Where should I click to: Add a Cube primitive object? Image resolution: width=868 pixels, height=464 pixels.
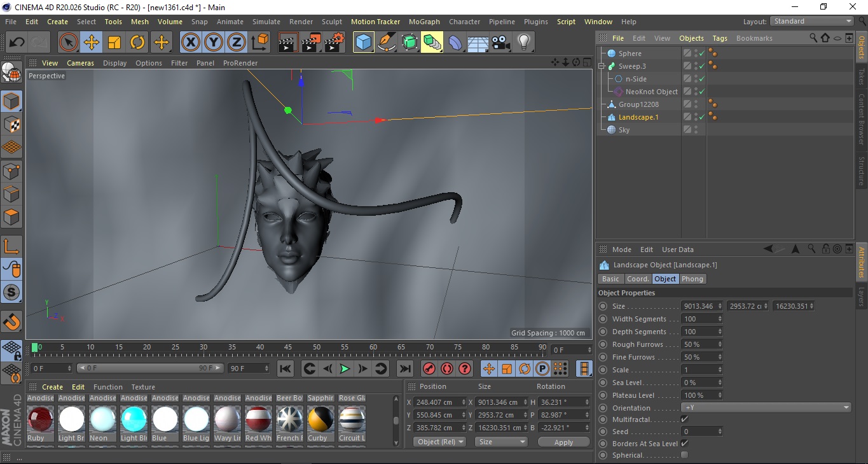tap(363, 43)
